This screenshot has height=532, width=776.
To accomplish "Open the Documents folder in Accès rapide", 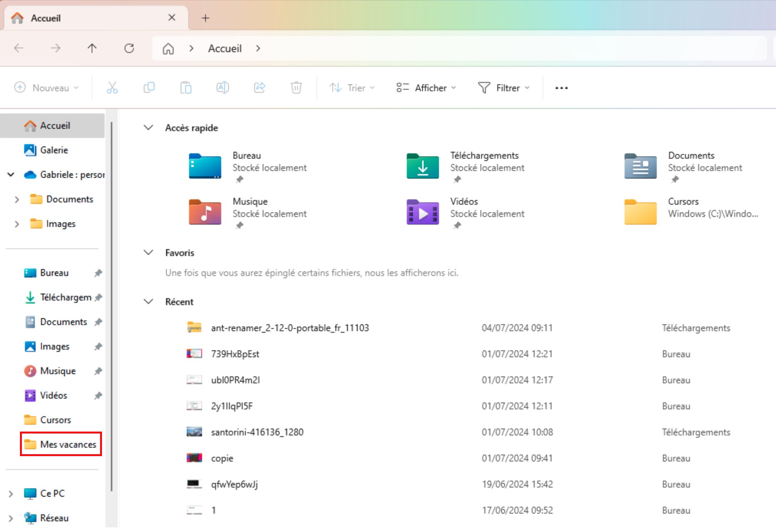I will point(683,166).
